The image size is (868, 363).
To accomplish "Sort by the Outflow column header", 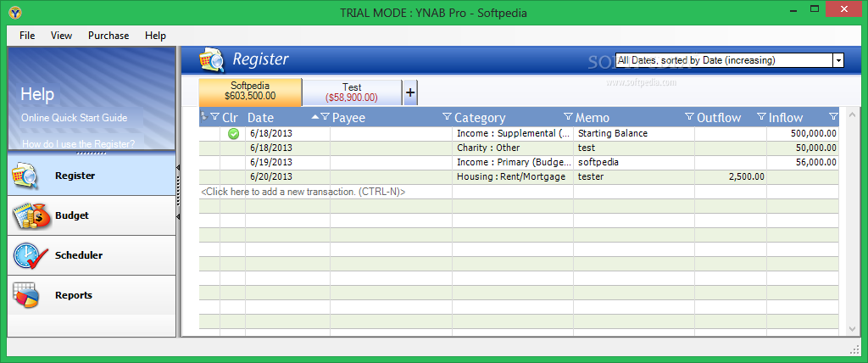I will point(719,118).
